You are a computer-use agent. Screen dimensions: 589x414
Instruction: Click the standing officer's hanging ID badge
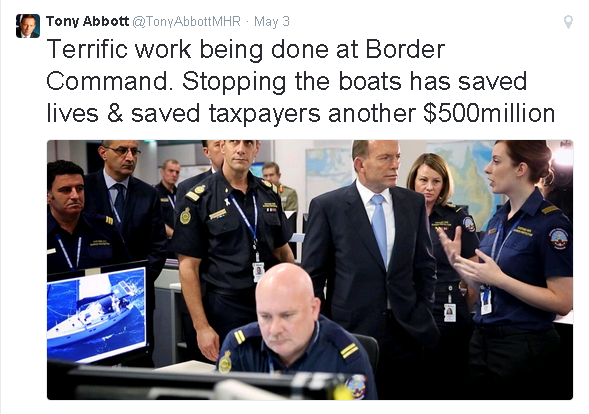(258, 272)
